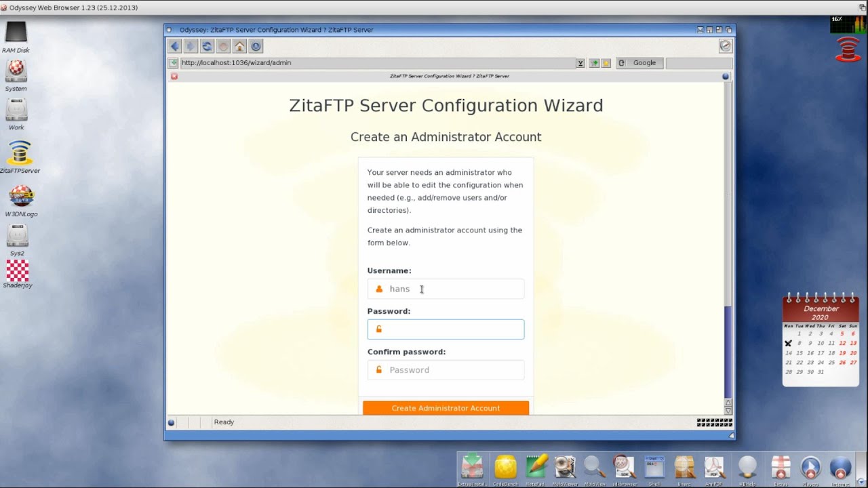Launch NotePad from the dock
868x488 pixels.
[x=535, y=469]
